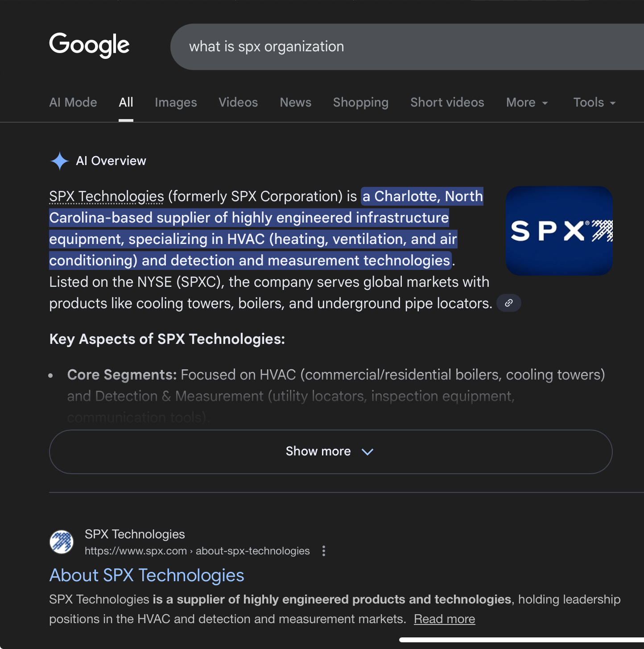Open the Shopping tab
Viewport: 644px width, 649px height.
pos(361,103)
